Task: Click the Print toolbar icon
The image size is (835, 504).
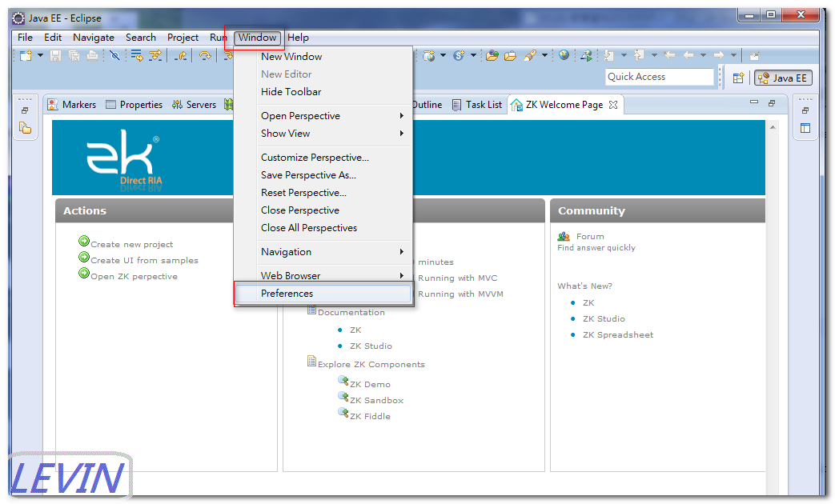Action: [x=92, y=55]
